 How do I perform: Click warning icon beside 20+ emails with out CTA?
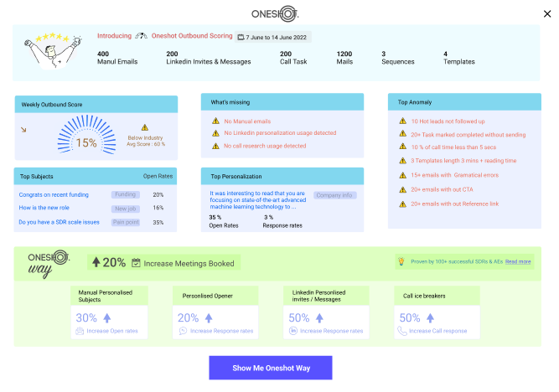(x=403, y=189)
